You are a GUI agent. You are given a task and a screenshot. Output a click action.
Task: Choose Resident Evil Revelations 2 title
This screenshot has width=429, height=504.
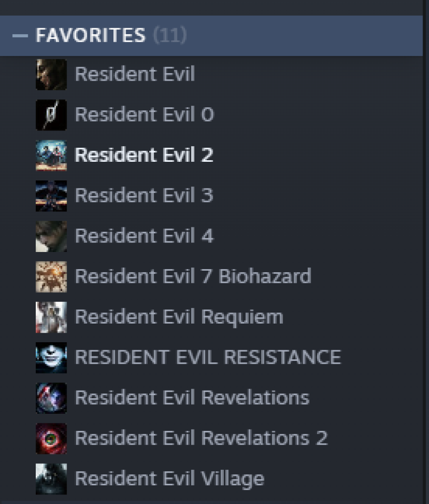201,438
